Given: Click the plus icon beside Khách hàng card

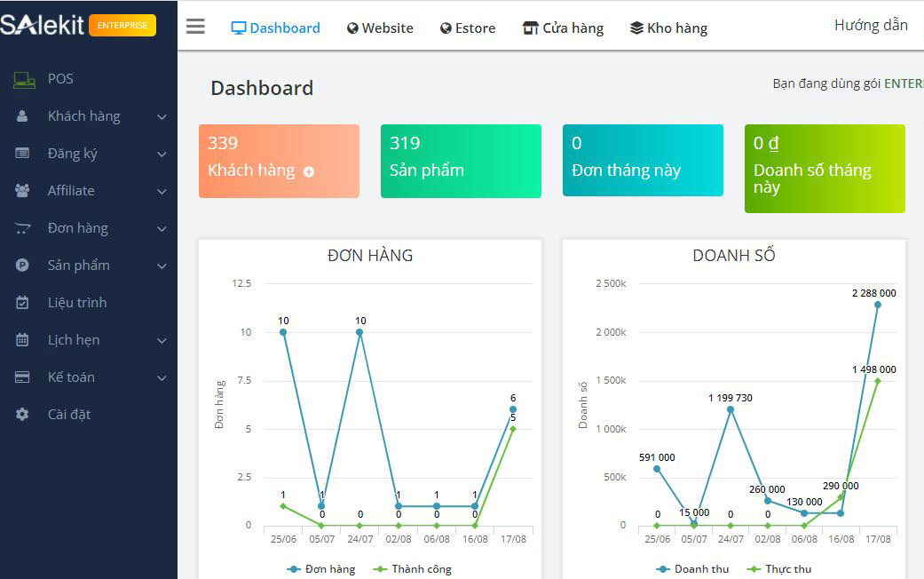Looking at the screenshot, I should coord(309,172).
